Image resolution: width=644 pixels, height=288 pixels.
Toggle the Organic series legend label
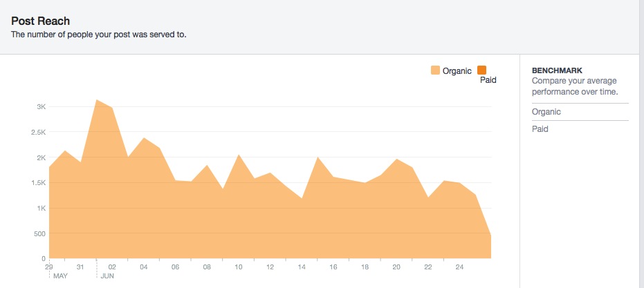click(457, 70)
